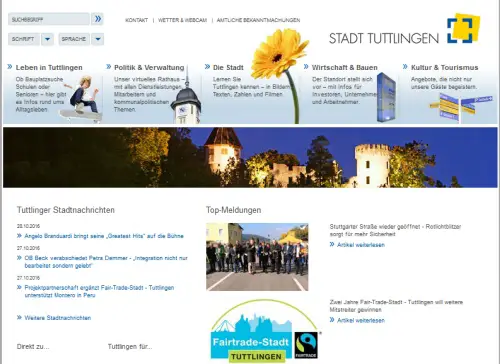Open OB Beck verabschiedet Petra Demmer article
Viewport: 500px width, 364px height.
pyautogui.click(x=106, y=262)
